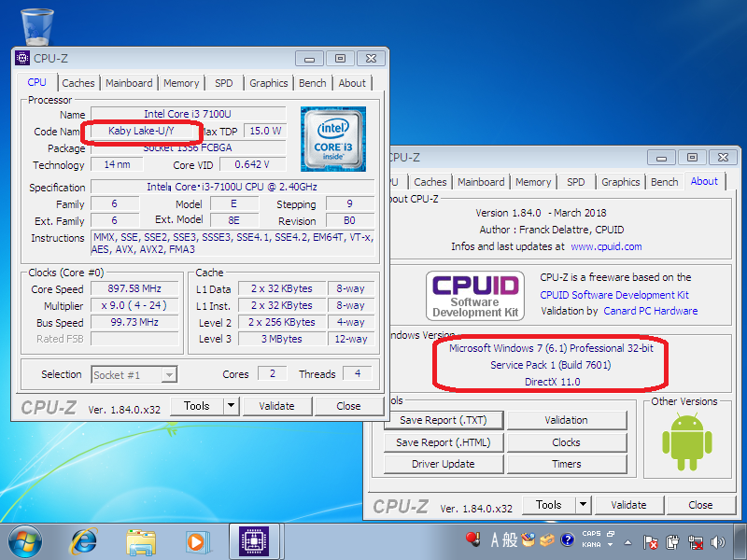Click the Intel Core i3 badge logo
The width and height of the screenshot is (747, 560).
[333, 140]
